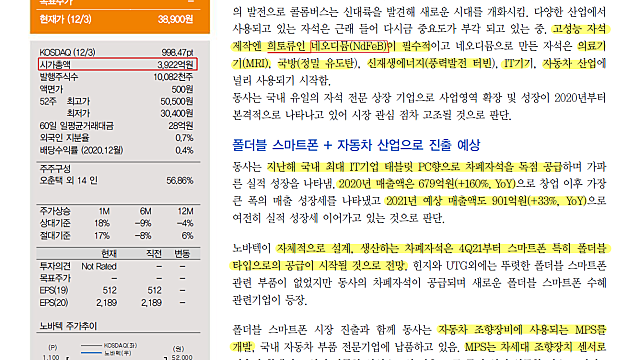
Task: Select the EPS(20) current value 2,189
Action: tap(107, 302)
